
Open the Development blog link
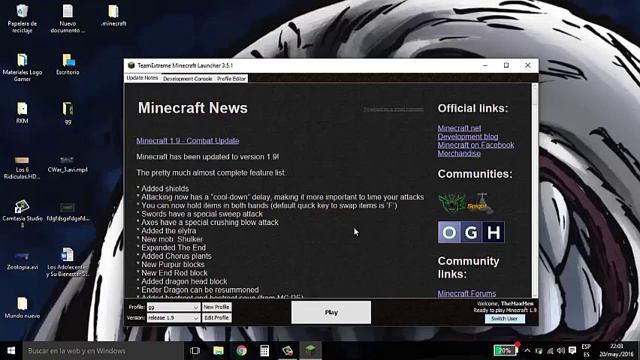pyautogui.click(x=468, y=137)
